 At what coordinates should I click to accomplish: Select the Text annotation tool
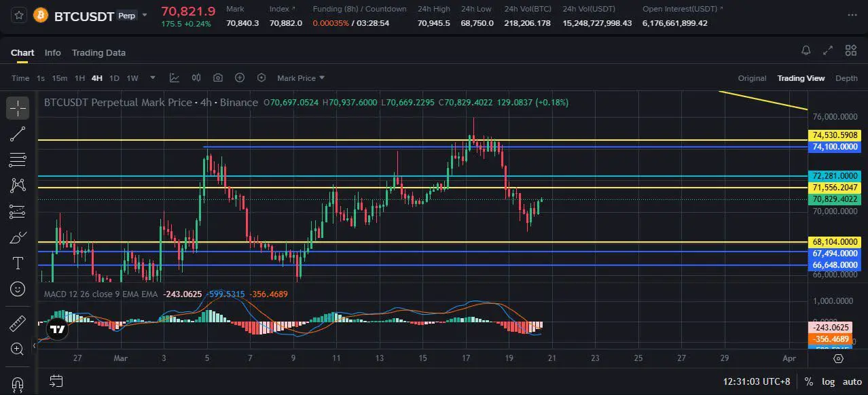click(18, 263)
